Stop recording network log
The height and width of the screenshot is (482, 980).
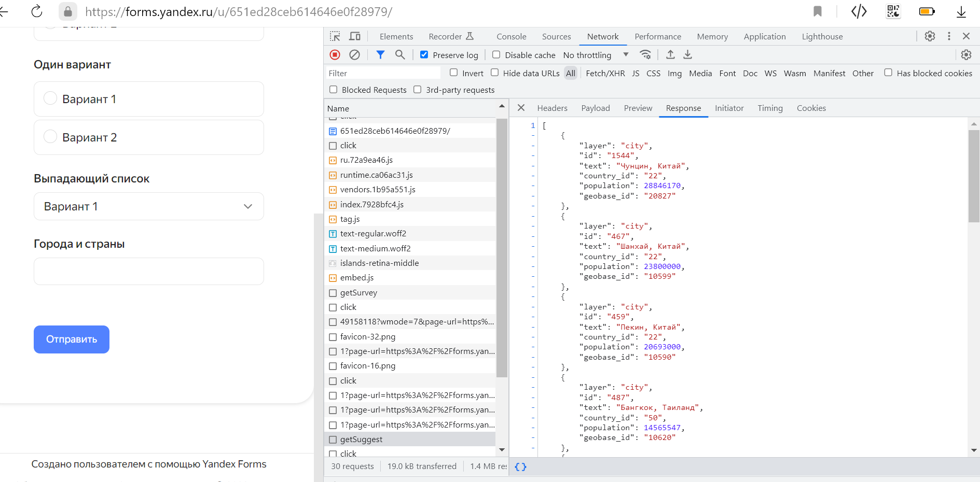[x=335, y=55]
